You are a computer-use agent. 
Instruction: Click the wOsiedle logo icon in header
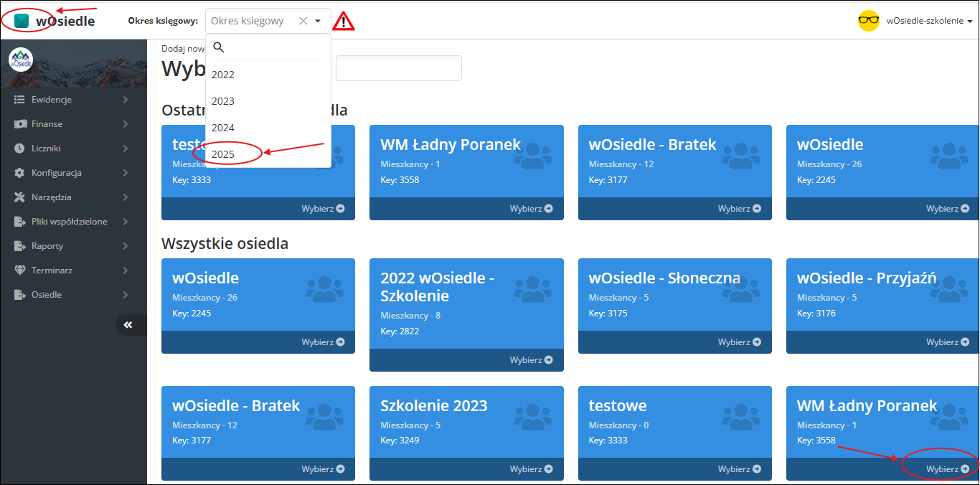point(22,21)
